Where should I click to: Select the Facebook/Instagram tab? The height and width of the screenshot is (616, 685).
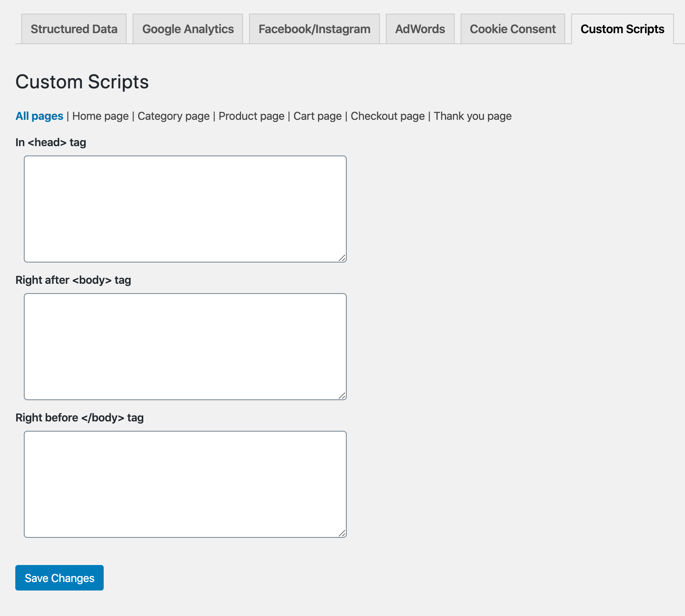(314, 29)
